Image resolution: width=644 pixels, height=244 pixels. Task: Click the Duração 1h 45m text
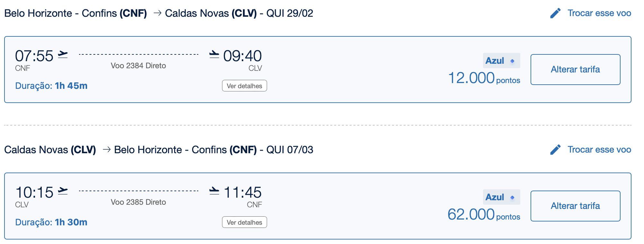[51, 86]
